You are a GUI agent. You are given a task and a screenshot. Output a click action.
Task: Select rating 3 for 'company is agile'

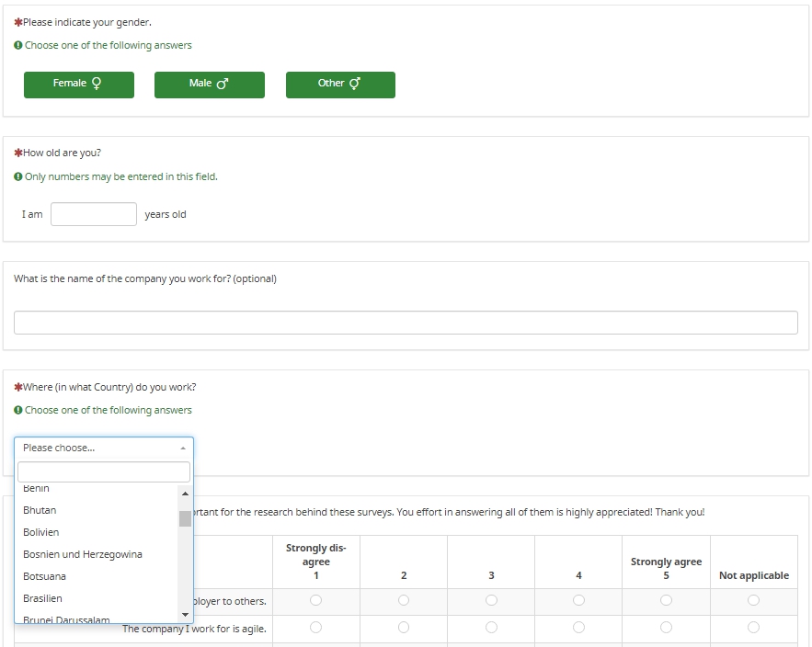point(491,628)
